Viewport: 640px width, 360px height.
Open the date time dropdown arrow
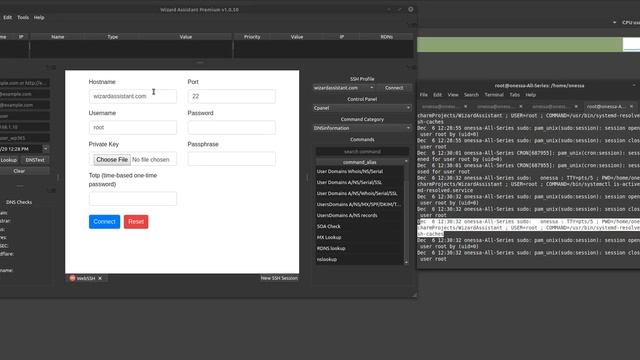click(x=45, y=149)
